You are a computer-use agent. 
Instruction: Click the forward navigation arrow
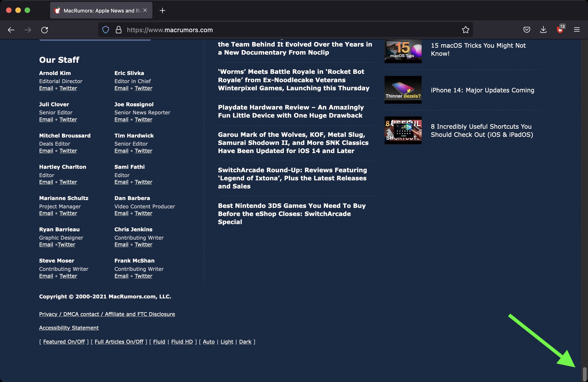[x=28, y=30]
